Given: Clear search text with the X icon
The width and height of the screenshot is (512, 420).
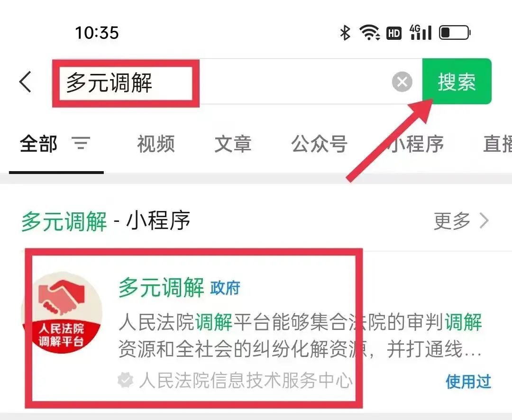Looking at the screenshot, I should pyautogui.click(x=402, y=82).
